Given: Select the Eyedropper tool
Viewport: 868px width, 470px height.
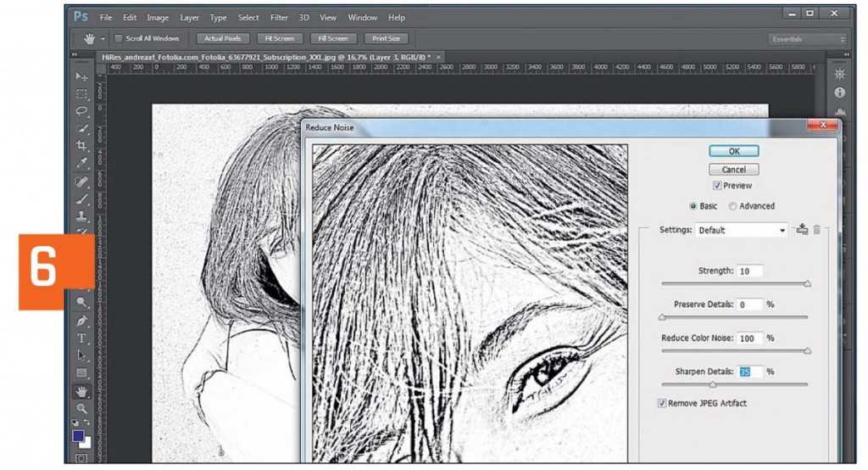Looking at the screenshot, I should pyautogui.click(x=82, y=163).
